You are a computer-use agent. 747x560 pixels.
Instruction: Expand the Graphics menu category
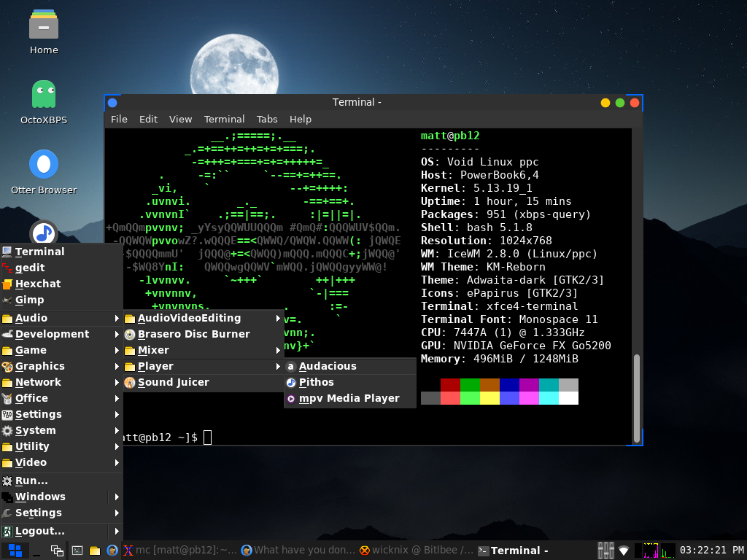pos(39,366)
